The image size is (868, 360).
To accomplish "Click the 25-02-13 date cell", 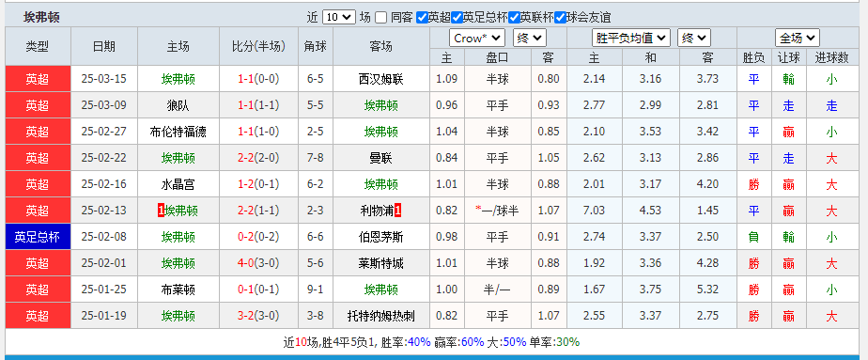I will tap(104, 211).
